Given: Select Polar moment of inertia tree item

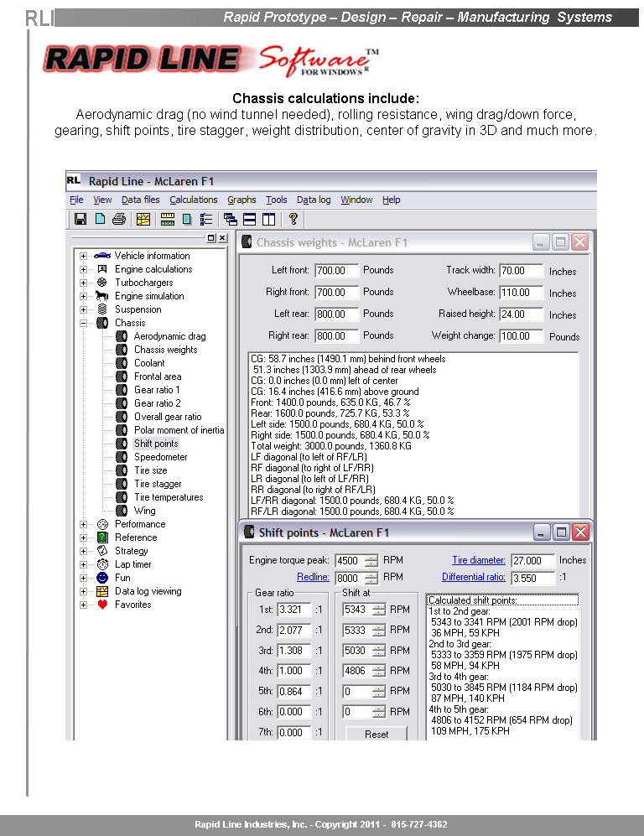Looking at the screenshot, I should pos(179,429).
